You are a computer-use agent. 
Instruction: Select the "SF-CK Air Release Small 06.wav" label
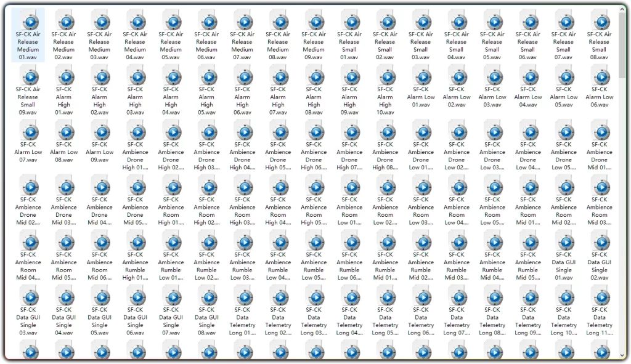coord(528,46)
